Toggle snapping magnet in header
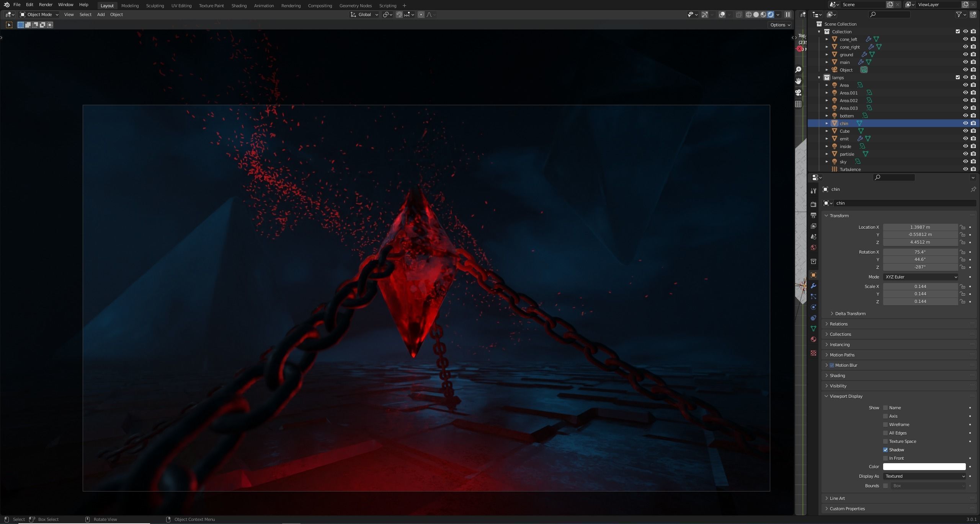 pyautogui.click(x=399, y=15)
